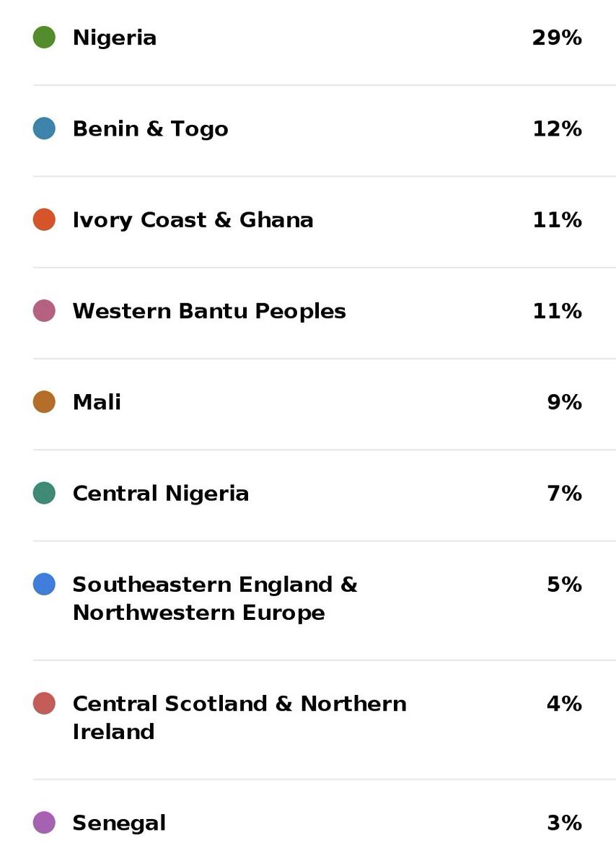Click the pink dot beside Western Bantu Peoples

point(44,311)
